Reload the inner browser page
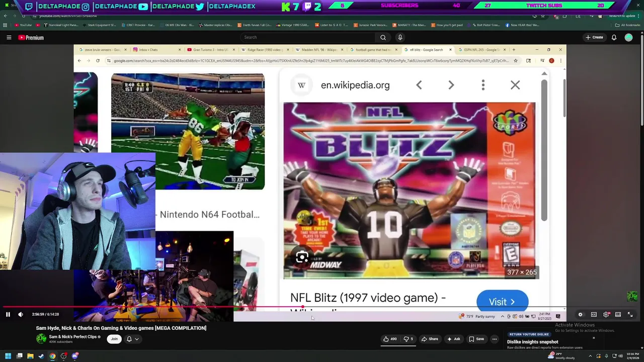 click(98, 61)
